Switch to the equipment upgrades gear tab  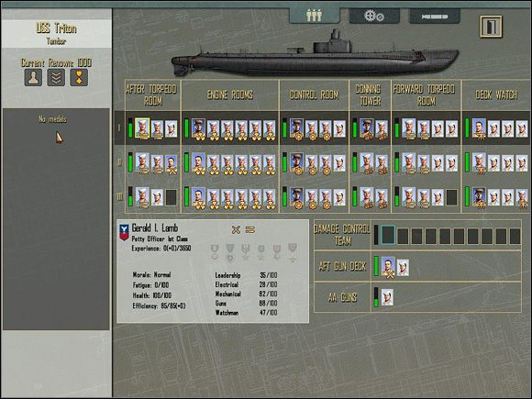click(x=374, y=16)
